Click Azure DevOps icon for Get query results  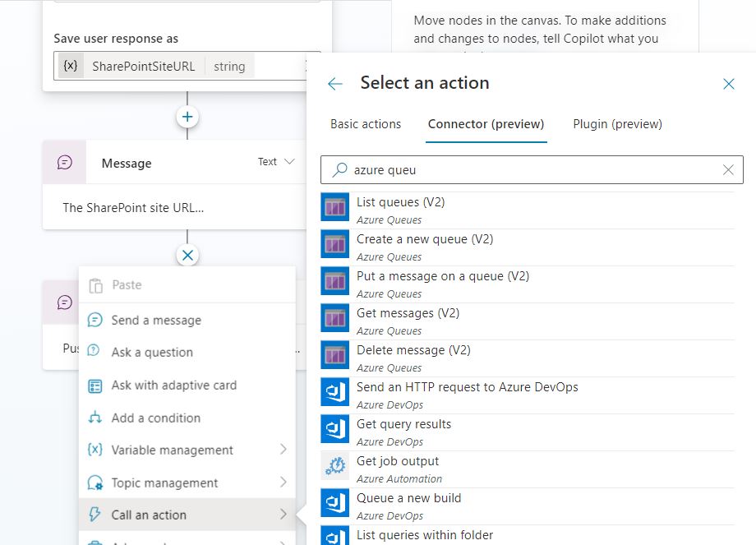335,429
